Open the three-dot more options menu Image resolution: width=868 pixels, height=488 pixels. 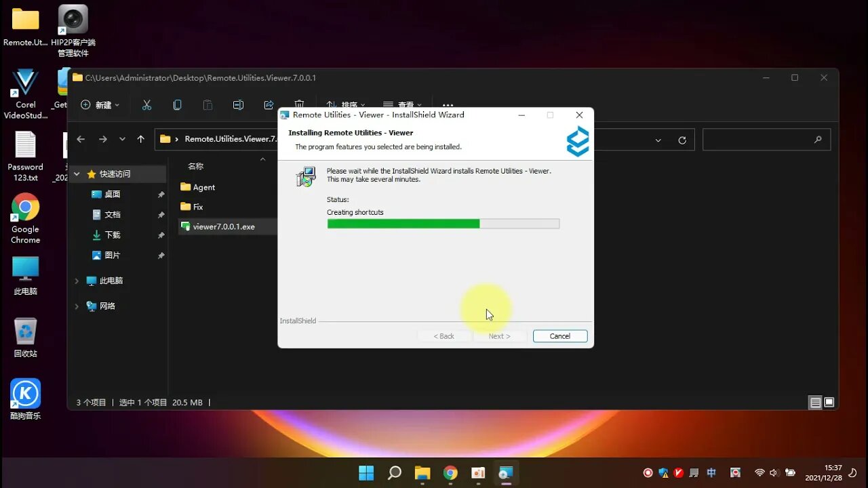448,105
